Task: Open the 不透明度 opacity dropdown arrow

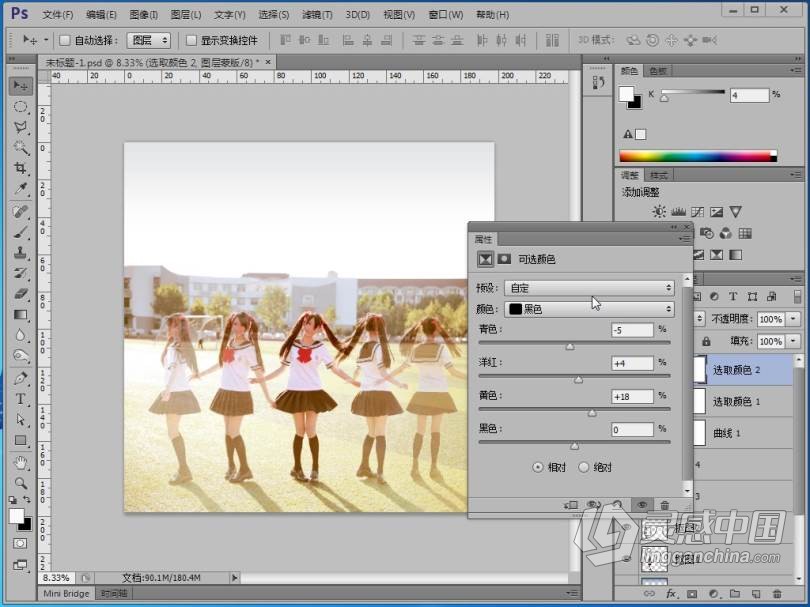Action: pyautogui.click(x=794, y=319)
